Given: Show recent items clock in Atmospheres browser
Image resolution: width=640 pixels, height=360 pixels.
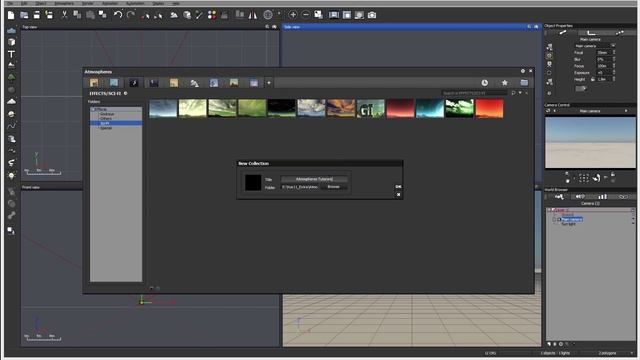Looking at the screenshot, I should (484, 83).
